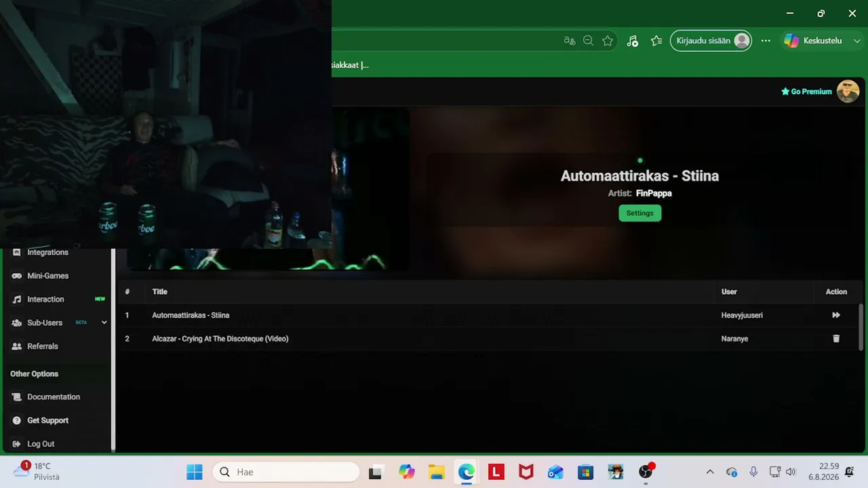The height and width of the screenshot is (488, 868).
Task: Click the Referrals people icon
Action: [17, 346]
